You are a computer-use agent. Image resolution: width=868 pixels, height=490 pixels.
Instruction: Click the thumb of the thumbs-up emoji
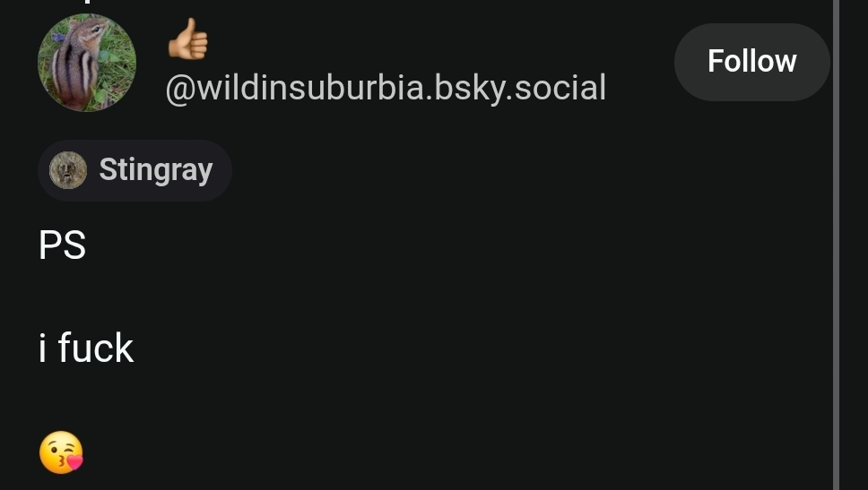(x=191, y=29)
